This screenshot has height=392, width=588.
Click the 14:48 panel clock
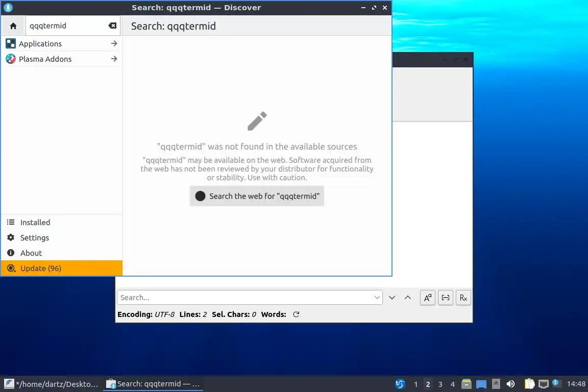click(576, 384)
